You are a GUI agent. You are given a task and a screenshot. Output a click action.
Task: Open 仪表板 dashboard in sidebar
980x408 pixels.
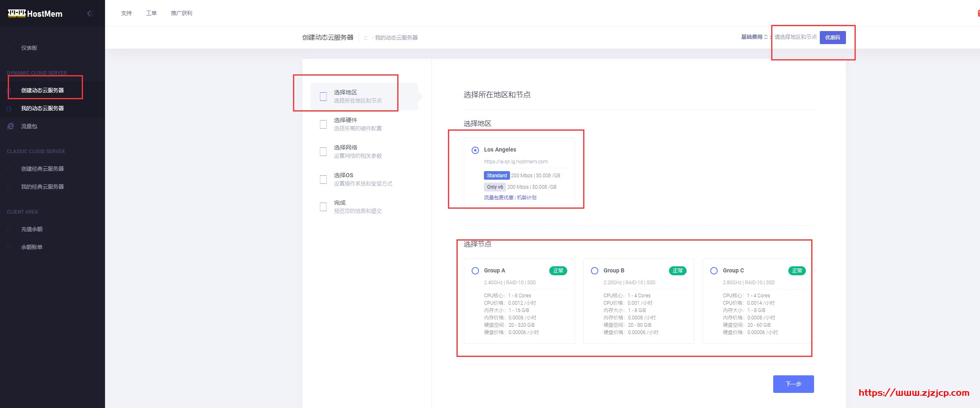point(29,48)
